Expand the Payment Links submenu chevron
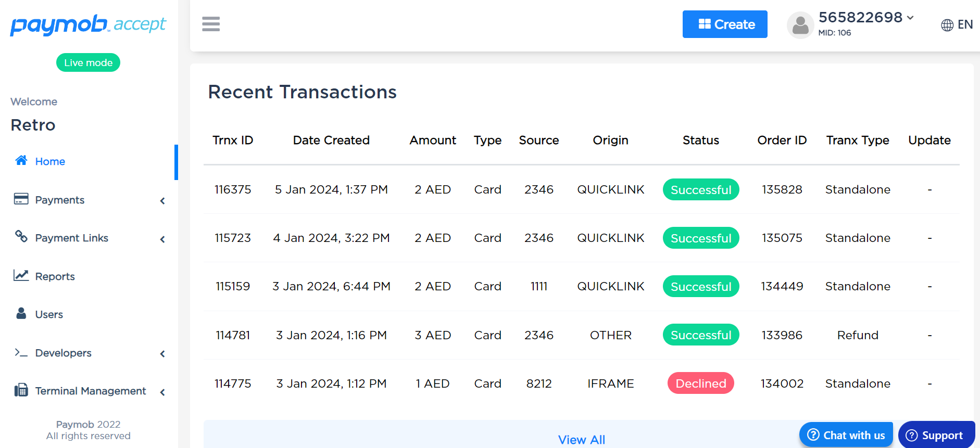 pyautogui.click(x=162, y=239)
